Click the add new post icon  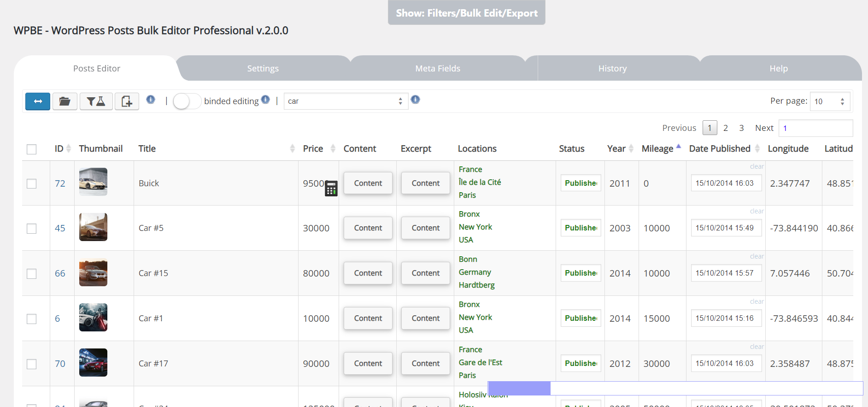point(127,101)
